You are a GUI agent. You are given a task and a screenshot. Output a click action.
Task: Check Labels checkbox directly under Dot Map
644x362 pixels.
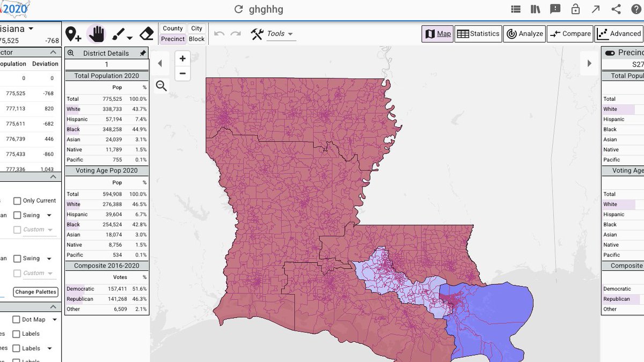pyautogui.click(x=16, y=334)
